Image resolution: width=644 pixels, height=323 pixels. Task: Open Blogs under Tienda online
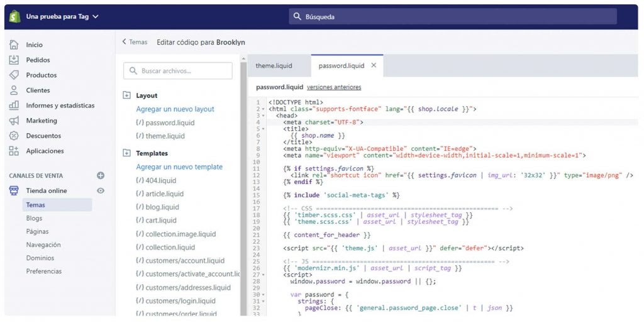pos(34,218)
